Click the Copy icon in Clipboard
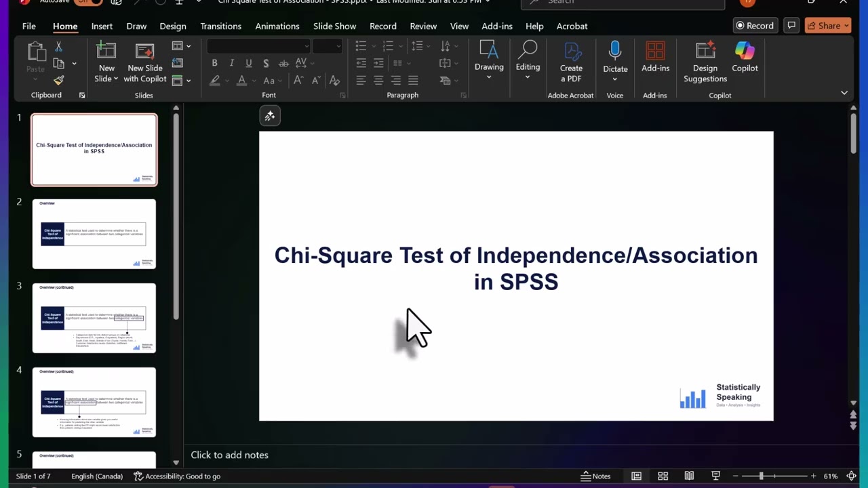Image resolution: width=868 pixels, height=488 pixels. (58, 64)
